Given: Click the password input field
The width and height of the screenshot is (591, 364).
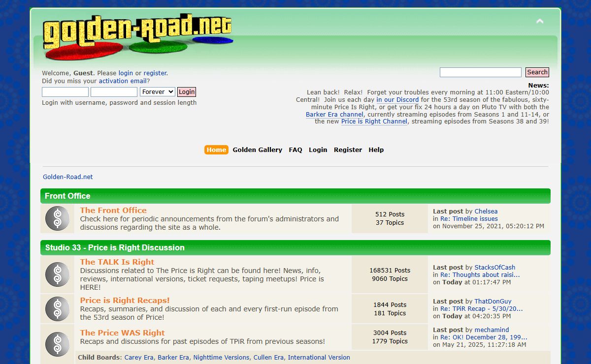Looking at the screenshot, I should [x=114, y=92].
